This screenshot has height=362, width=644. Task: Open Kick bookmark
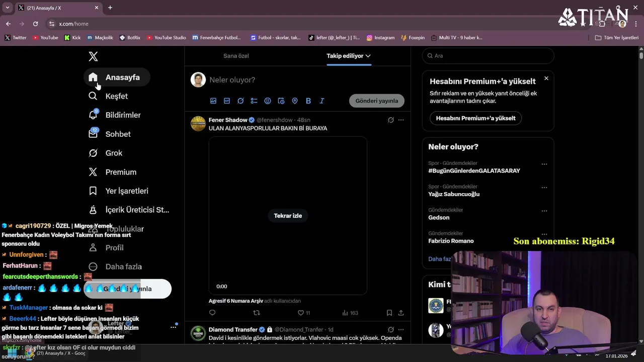coord(72,38)
